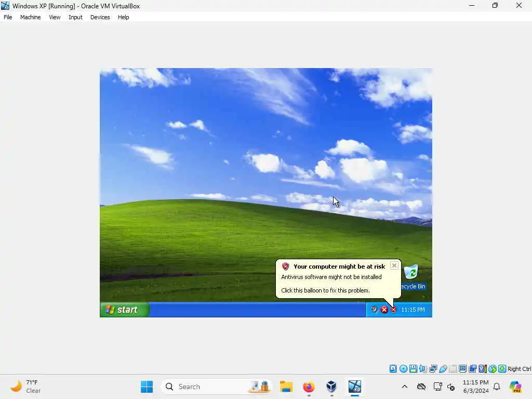Close the security warning balloon

click(x=394, y=265)
